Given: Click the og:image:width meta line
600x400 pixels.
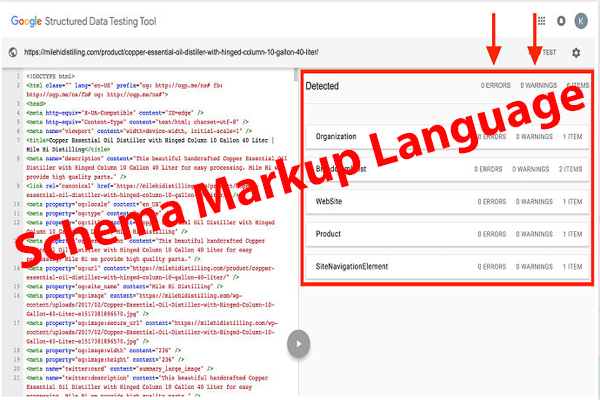Looking at the screenshot, I should pyautogui.click(x=104, y=350).
